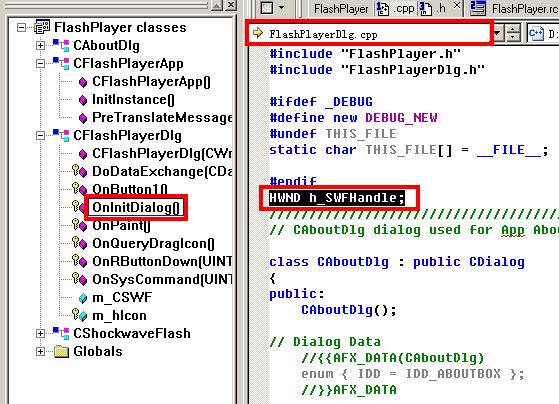Click the member variable icon of m_CSWF
This screenshot has width=559, height=404.
point(83,298)
